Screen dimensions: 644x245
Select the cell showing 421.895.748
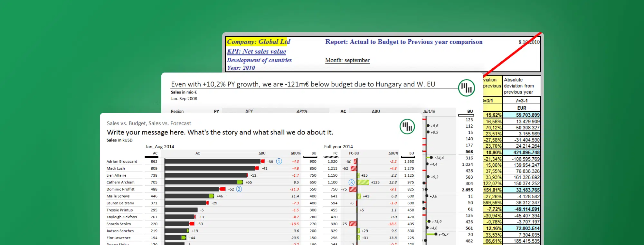coord(522,152)
